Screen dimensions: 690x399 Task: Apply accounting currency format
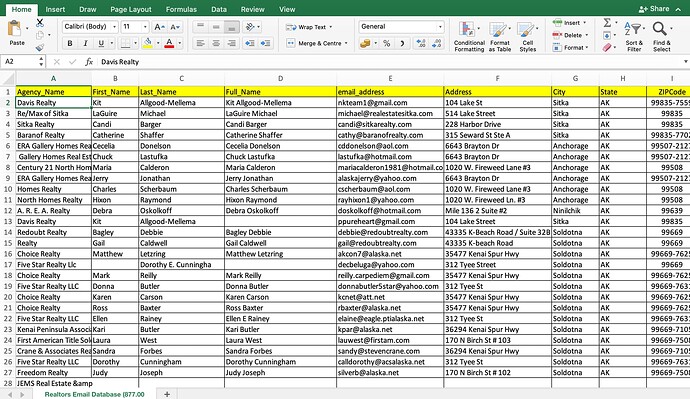pos(365,43)
